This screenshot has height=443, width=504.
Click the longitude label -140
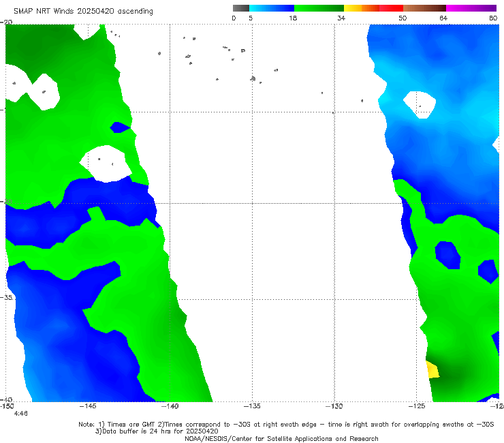tap(170, 406)
